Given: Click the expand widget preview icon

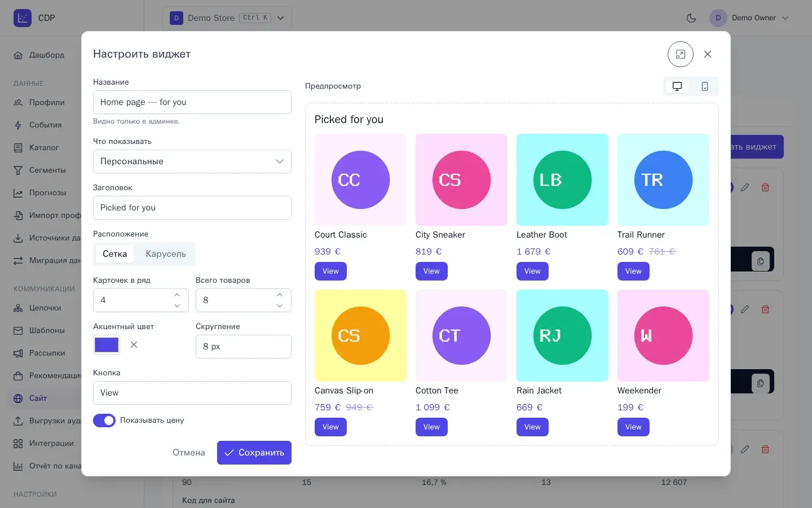Looking at the screenshot, I should pyautogui.click(x=680, y=54).
